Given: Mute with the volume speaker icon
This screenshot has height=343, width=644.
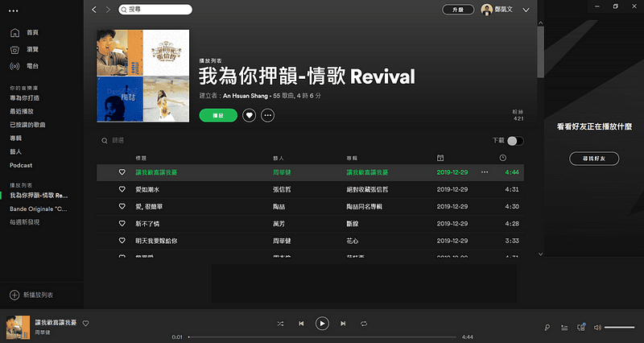Looking at the screenshot, I should click(x=597, y=328).
